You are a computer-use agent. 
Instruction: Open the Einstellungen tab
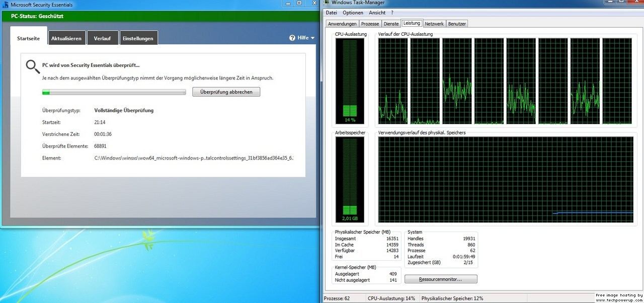pos(138,38)
